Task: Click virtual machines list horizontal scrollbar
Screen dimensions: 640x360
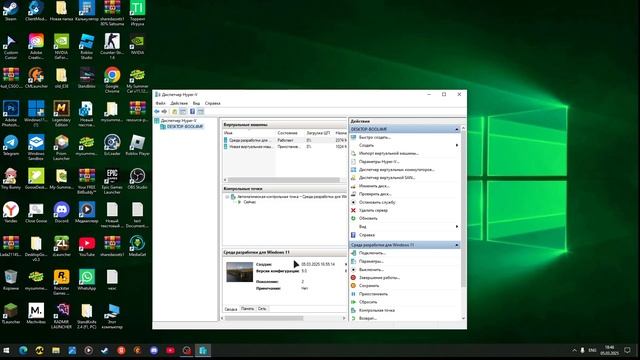Action: 284,180
